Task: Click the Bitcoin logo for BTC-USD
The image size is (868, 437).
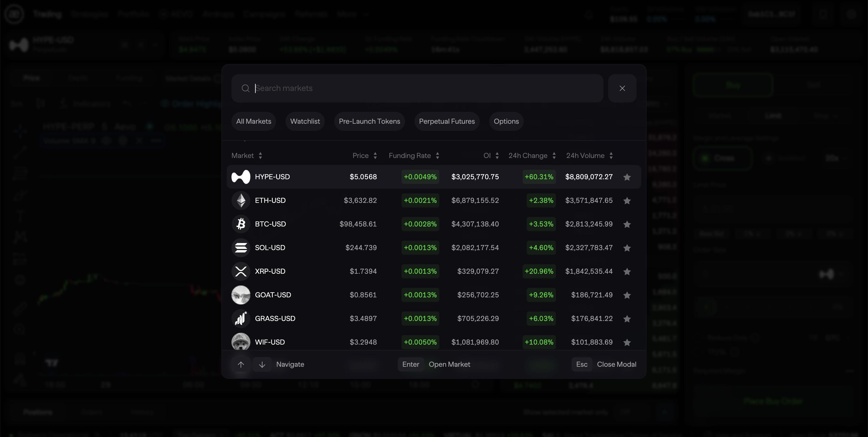Action: point(241,224)
